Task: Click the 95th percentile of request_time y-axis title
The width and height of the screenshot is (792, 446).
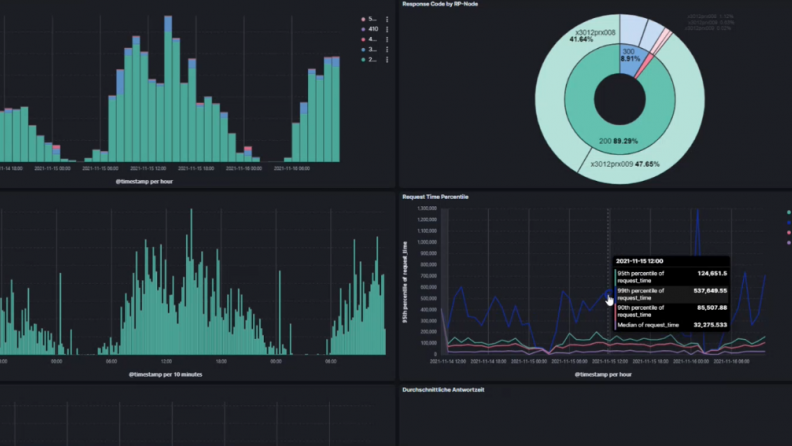Action: [405, 282]
